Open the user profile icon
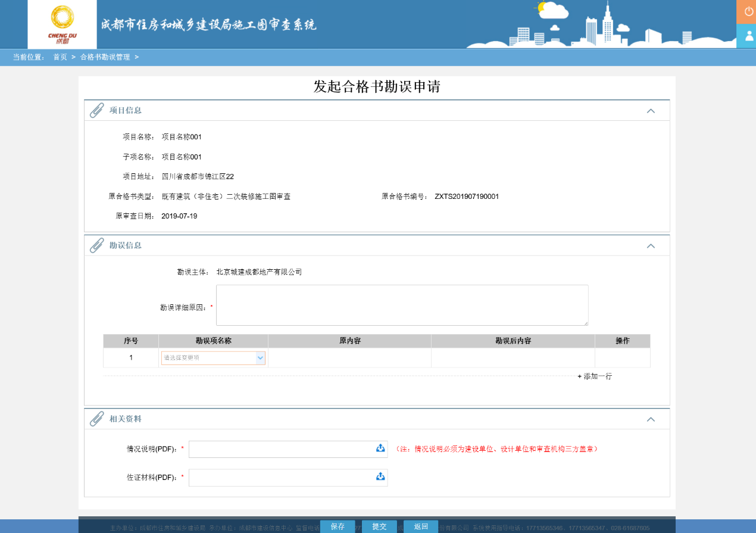756x533 pixels. (x=748, y=36)
